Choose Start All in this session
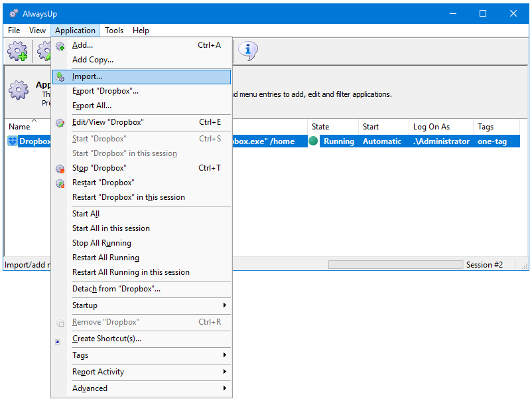 coord(141,228)
